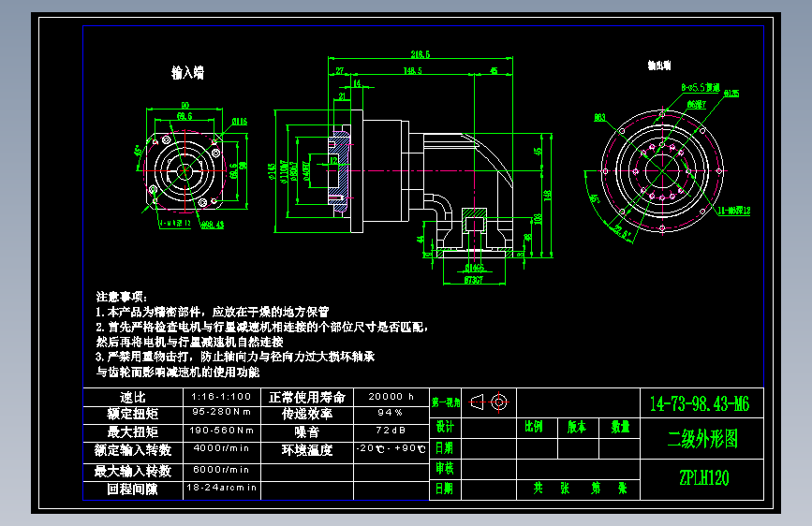Select the Ø145 vertical dimension text

pyautogui.click(x=272, y=172)
